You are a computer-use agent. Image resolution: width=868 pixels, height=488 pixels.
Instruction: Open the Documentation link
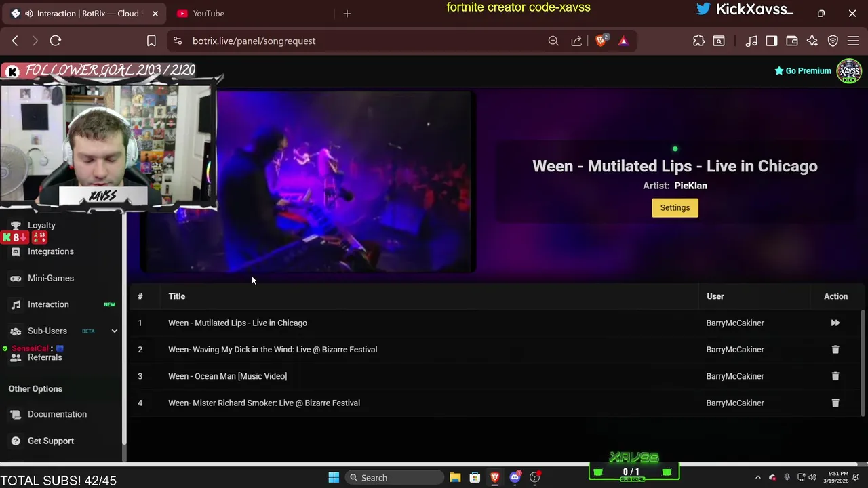pos(57,414)
